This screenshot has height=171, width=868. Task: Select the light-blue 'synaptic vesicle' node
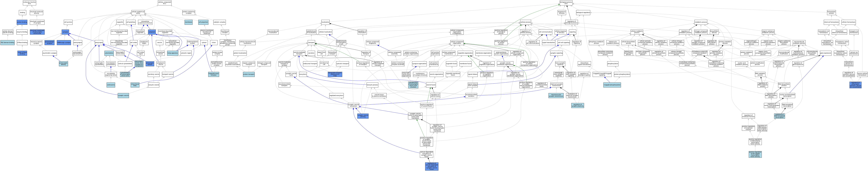123,96
